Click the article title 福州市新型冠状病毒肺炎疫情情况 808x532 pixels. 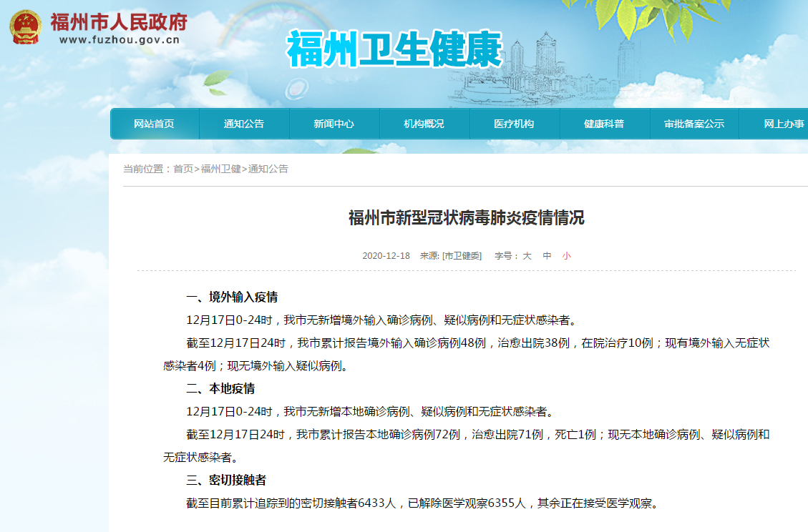pyautogui.click(x=466, y=218)
